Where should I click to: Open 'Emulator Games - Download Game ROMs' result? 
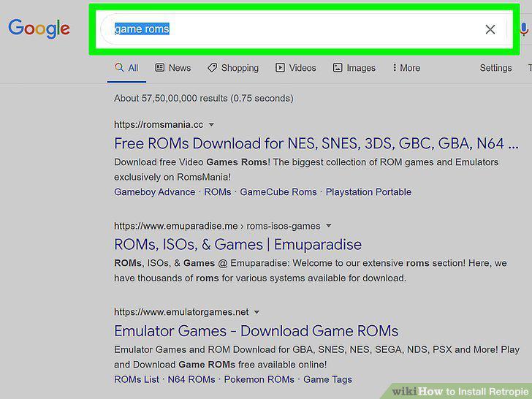(256, 331)
